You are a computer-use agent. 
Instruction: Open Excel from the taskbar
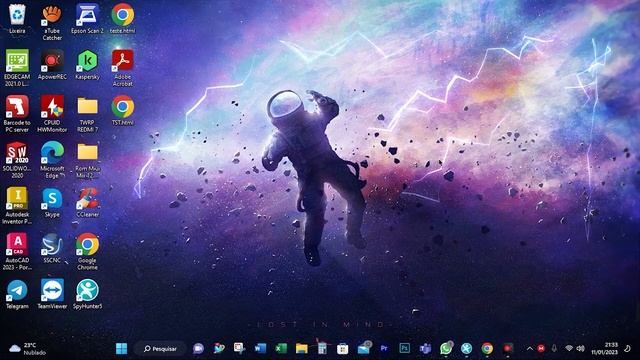point(281,348)
